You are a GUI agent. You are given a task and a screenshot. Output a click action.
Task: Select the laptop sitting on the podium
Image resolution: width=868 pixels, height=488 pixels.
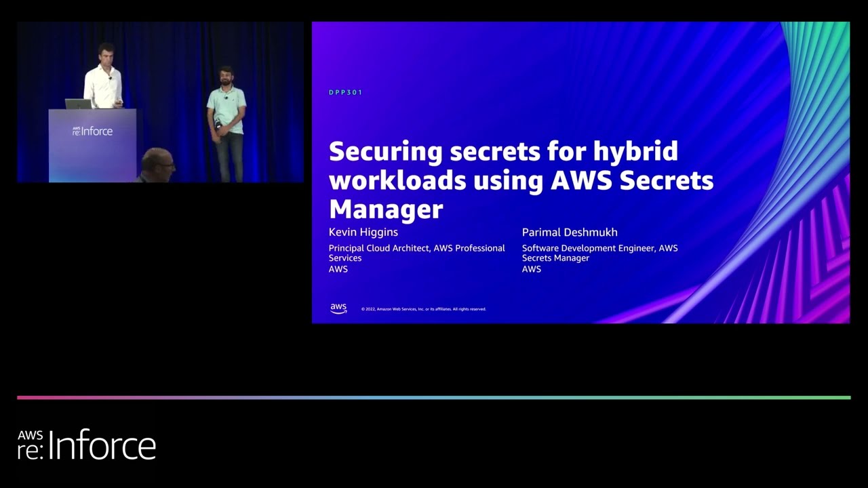coord(77,104)
